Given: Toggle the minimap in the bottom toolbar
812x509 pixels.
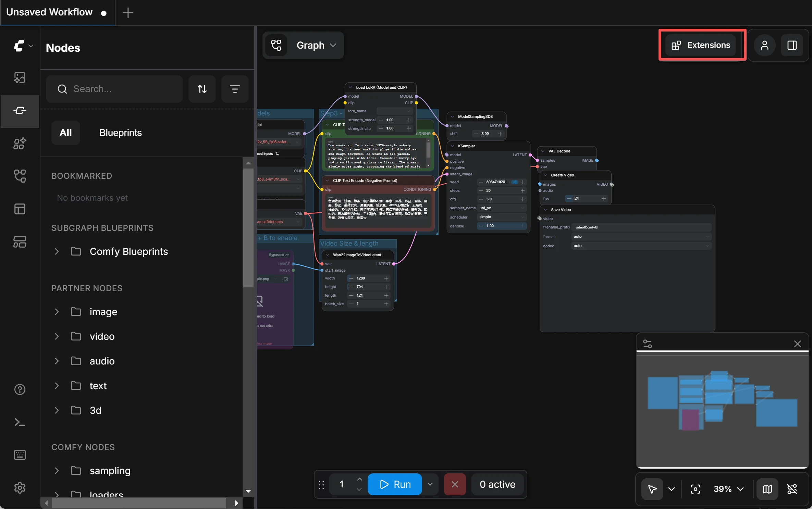Looking at the screenshot, I should pos(767,489).
